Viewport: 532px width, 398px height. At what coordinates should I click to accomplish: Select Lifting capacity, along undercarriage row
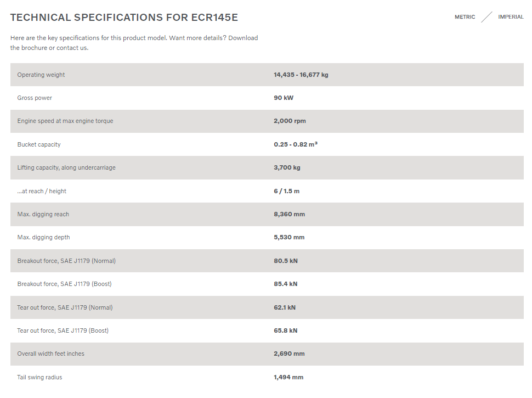(267, 167)
